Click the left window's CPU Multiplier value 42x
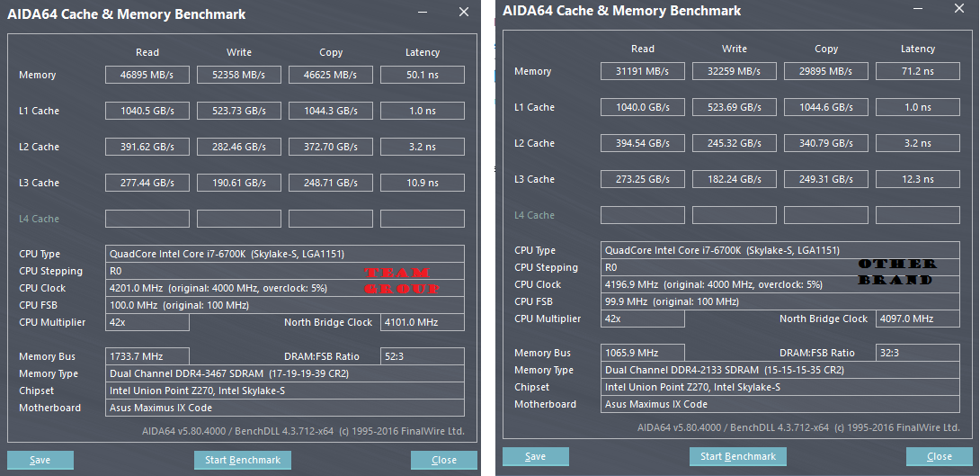This screenshot has width=980, height=476. coord(147,322)
